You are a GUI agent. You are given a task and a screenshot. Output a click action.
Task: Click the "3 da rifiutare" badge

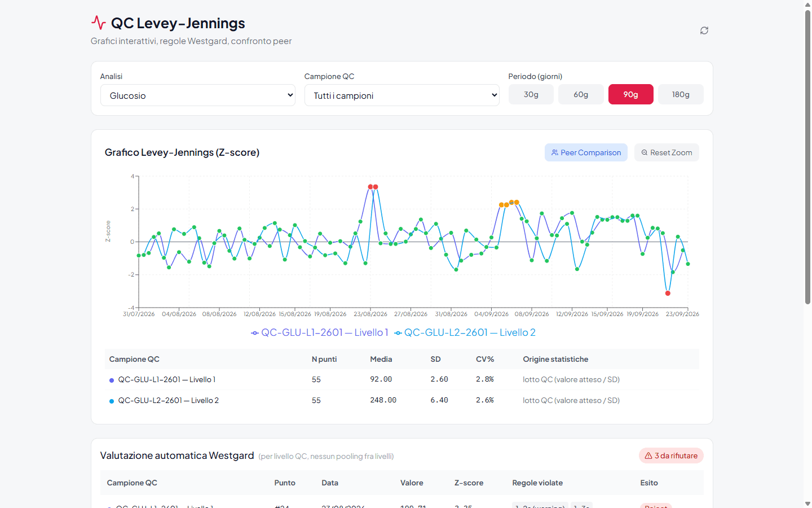(x=671, y=456)
